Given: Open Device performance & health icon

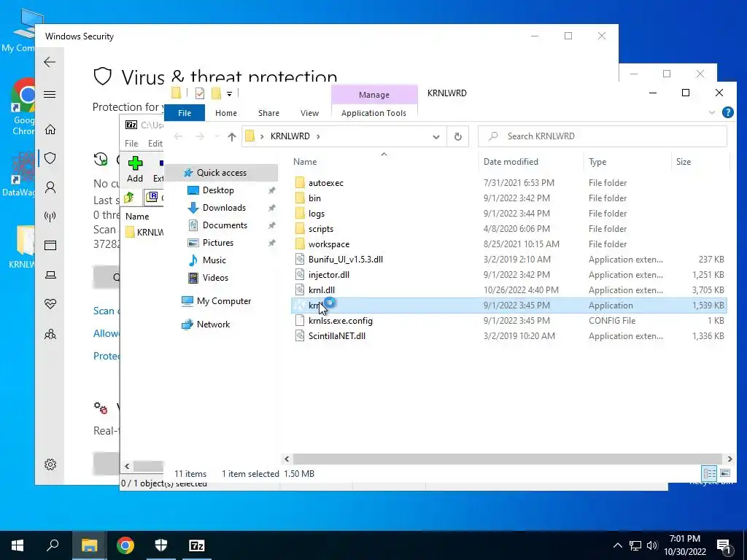Looking at the screenshot, I should pyautogui.click(x=50, y=304).
